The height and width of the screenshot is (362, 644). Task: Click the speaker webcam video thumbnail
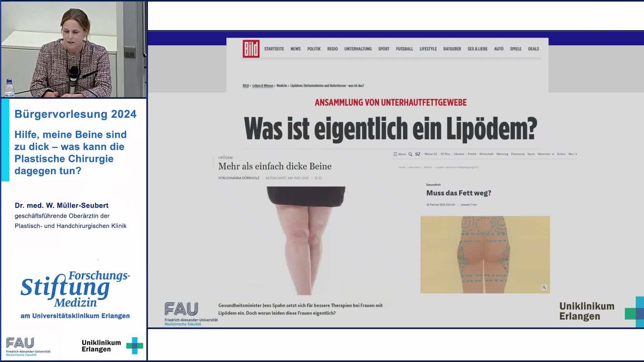coord(74,49)
